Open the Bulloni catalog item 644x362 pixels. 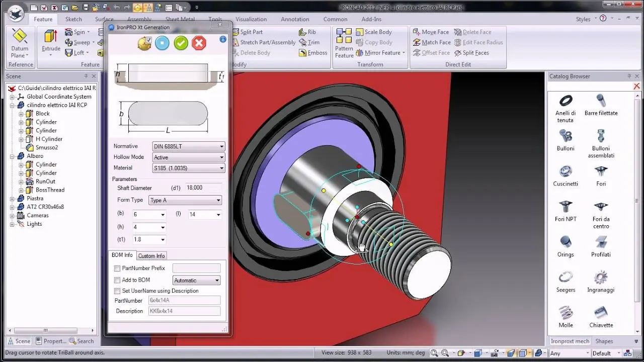(566, 140)
